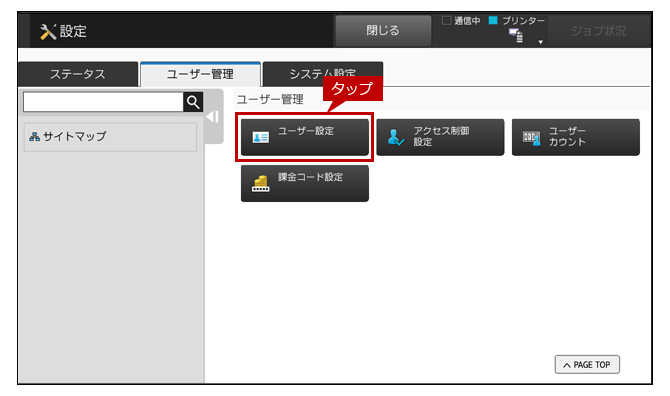Click the coin stack icon on 課金コード設定
The height and width of the screenshot is (396, 670).
261,184
